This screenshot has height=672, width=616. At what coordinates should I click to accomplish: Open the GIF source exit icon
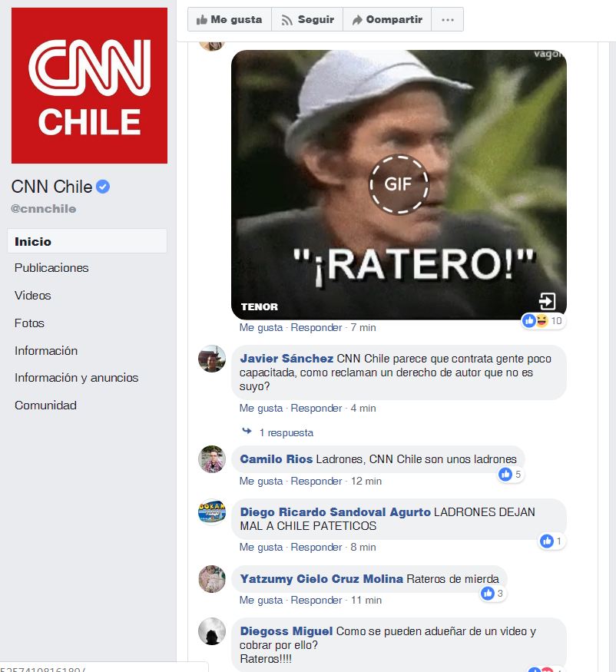tap(548, 301)
